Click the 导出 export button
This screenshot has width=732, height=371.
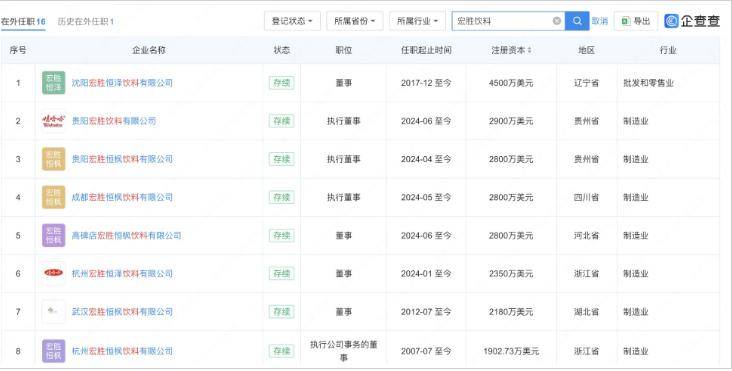click(x=636, y=21)
